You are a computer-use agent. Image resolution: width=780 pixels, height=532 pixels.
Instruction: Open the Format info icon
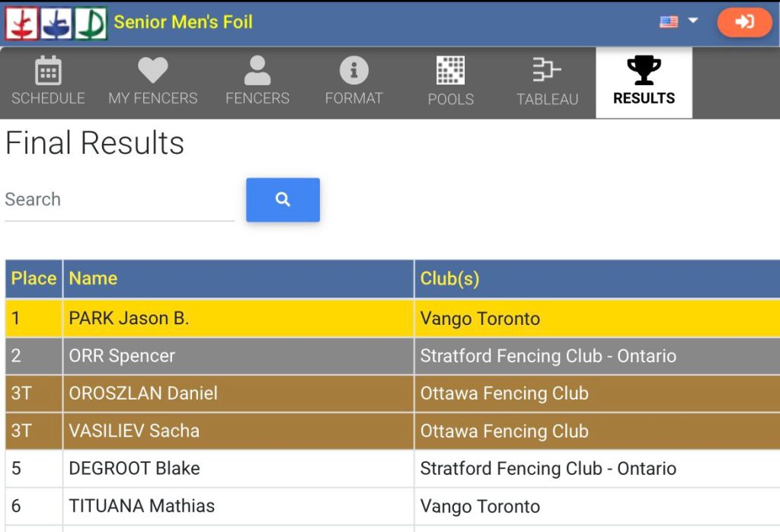click(353, 70)
